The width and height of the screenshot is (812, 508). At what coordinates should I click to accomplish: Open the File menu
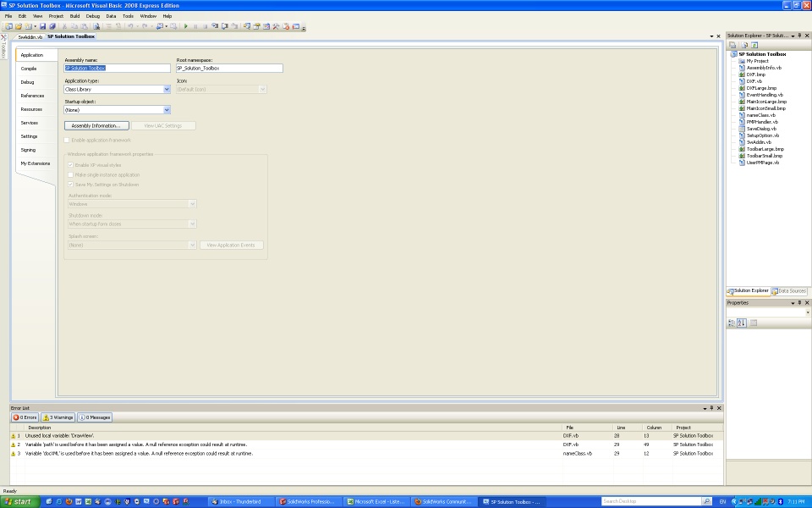(x=8, y=16)
